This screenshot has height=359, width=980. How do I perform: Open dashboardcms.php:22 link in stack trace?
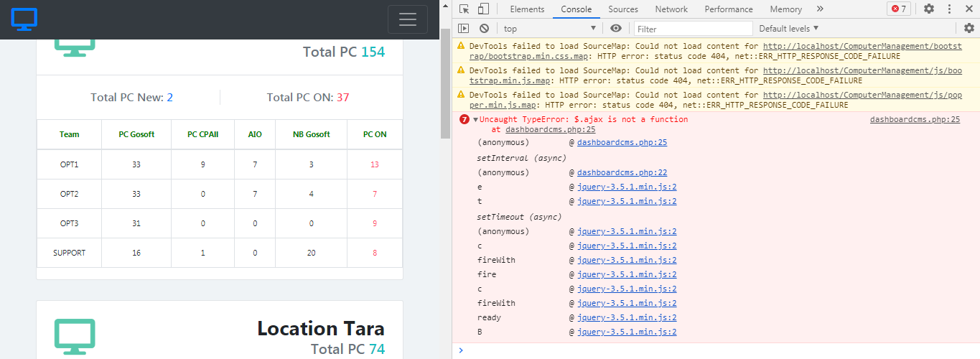pyautogui.click(x=622, y=172)
